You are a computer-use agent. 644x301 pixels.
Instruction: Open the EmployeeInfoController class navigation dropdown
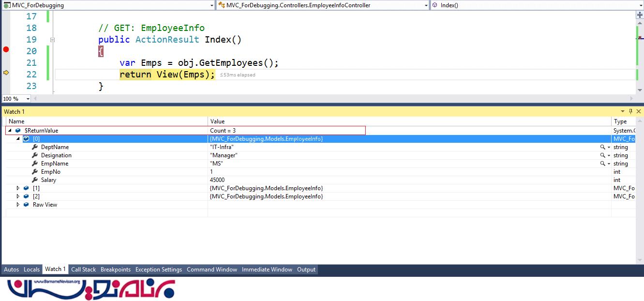[x=425, y=5]
